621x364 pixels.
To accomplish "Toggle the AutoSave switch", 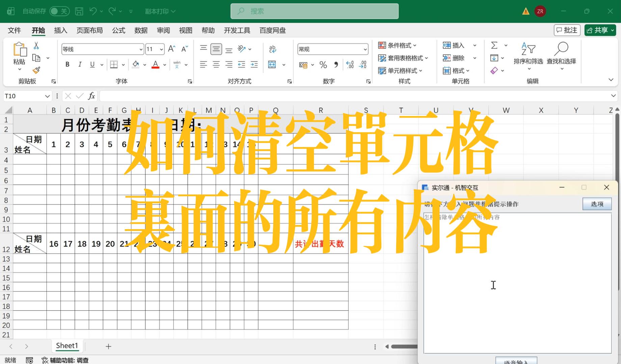I will click(59, 11).
